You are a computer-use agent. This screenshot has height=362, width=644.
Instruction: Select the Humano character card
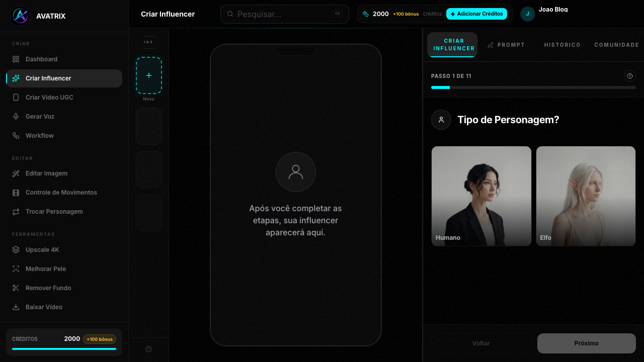tap(481, 196)
